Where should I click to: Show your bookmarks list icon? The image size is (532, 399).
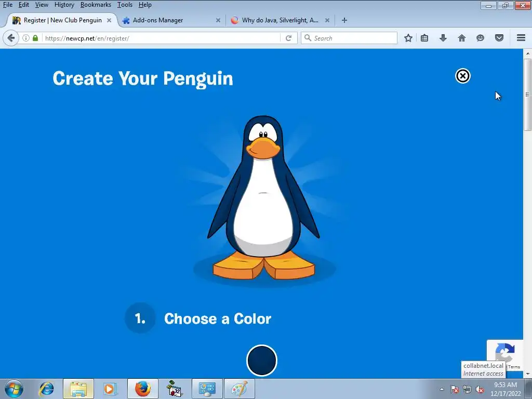point(424,38)
